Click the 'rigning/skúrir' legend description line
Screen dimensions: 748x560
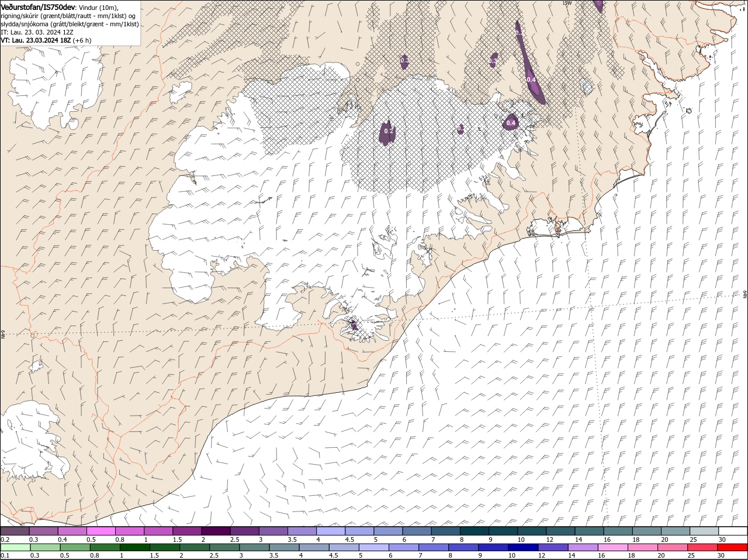(68, 15)
